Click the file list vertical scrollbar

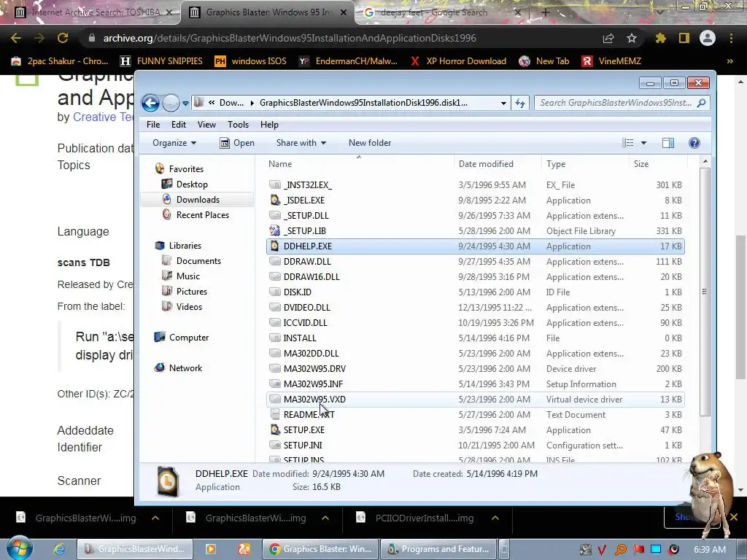click(705, 292)
